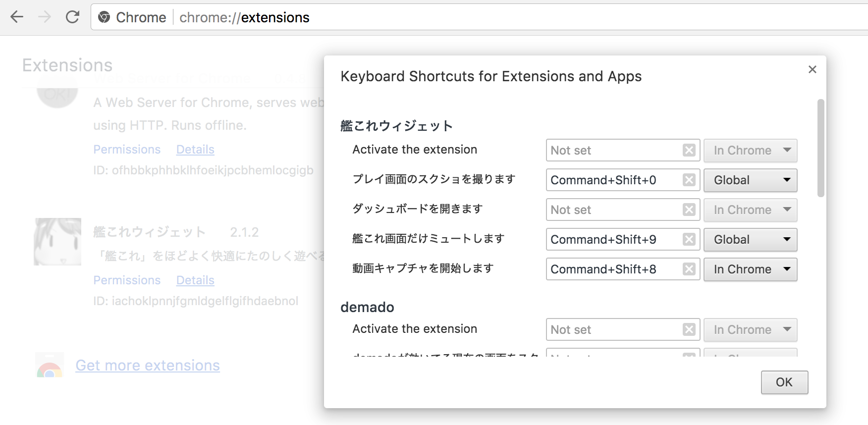Click the Keyboard Shortcuts for Extensions and Apps title
868x425 pixels.
coord(491,76)
